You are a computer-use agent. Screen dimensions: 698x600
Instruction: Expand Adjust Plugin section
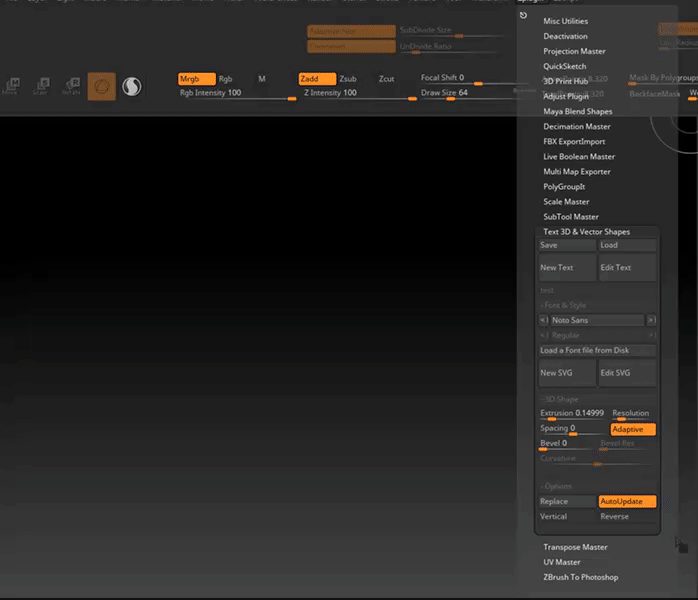click(566, 97)
